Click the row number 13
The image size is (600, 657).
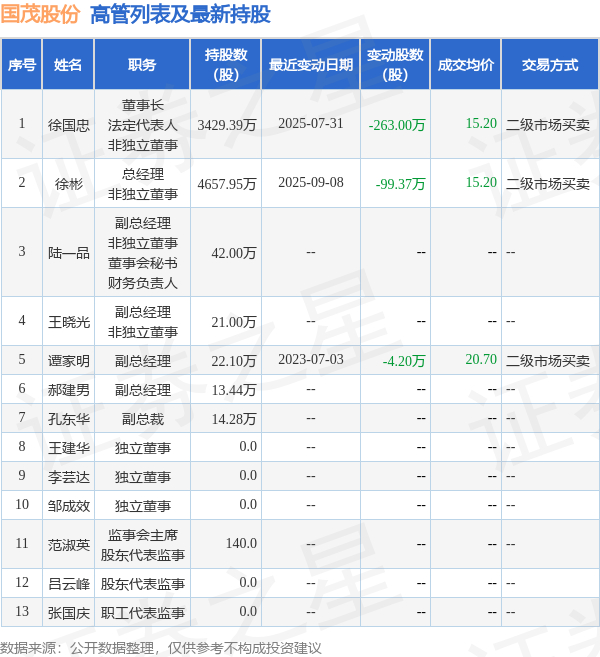22,611
